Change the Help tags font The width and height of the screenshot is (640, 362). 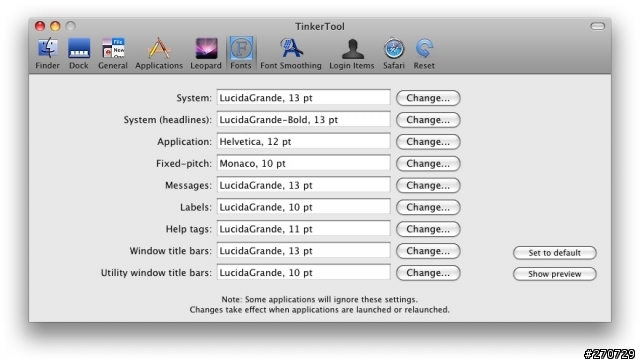click(428, 229)
